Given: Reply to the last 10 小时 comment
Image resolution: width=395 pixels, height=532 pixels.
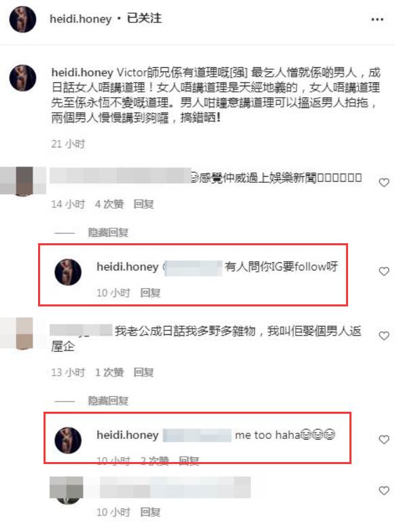Looking at the screenshot, I should click(x=150, y=512).
